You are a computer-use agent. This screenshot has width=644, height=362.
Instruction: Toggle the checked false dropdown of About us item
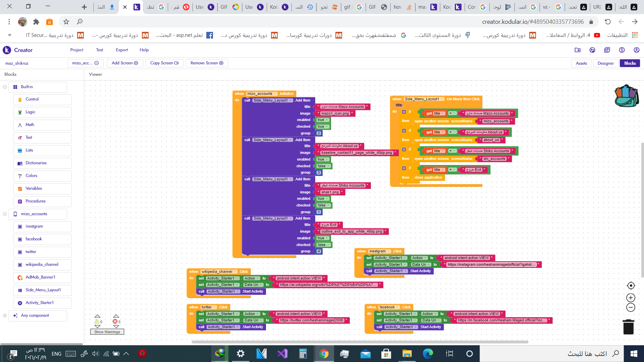pos(323,166)
